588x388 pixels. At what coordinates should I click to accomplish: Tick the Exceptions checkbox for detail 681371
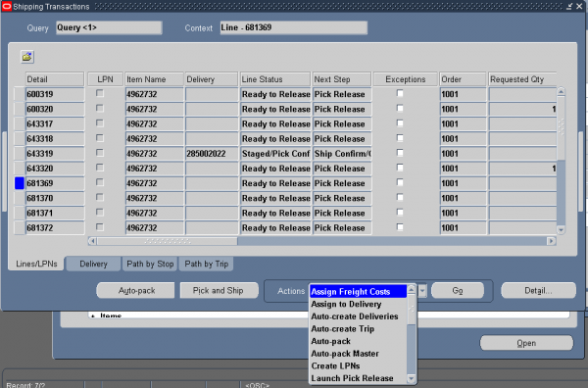400,213
